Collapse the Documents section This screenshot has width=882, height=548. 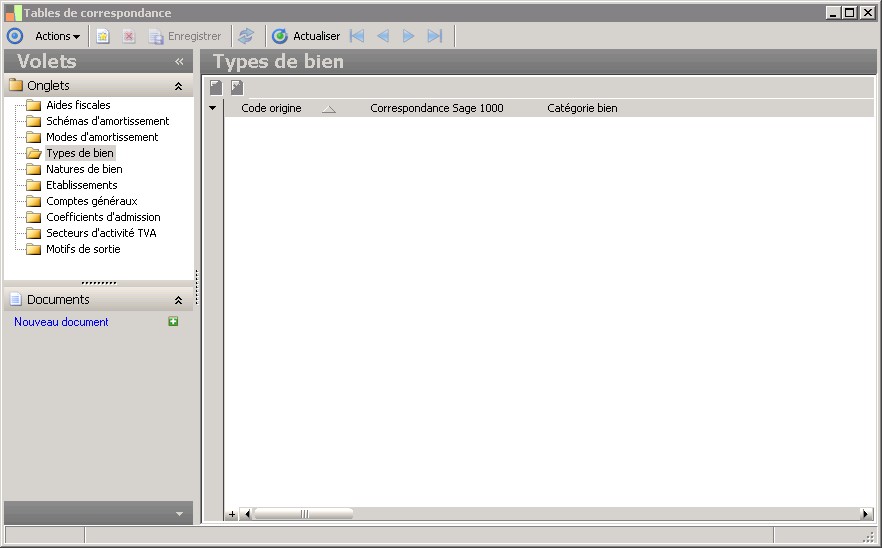(178, 300)
